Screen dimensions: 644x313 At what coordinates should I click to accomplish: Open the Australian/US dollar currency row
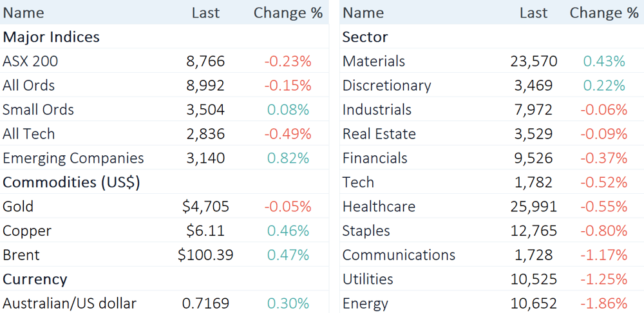pos(70,303)
